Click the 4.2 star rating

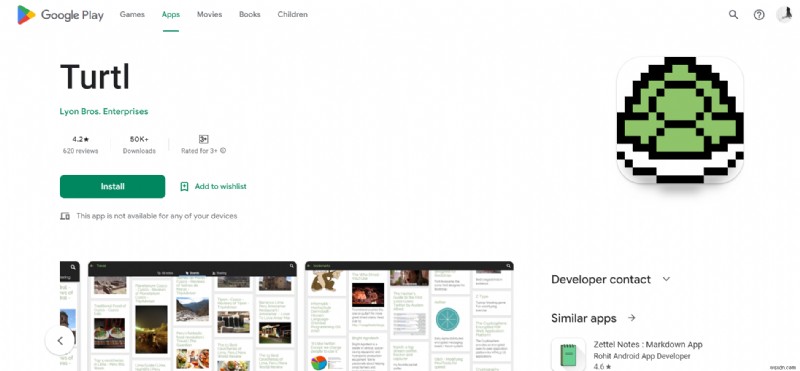click(x=81, y=139)
